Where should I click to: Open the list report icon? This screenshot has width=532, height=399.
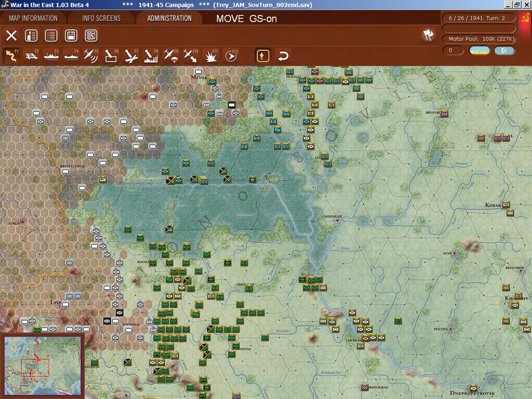coord(51,35)
